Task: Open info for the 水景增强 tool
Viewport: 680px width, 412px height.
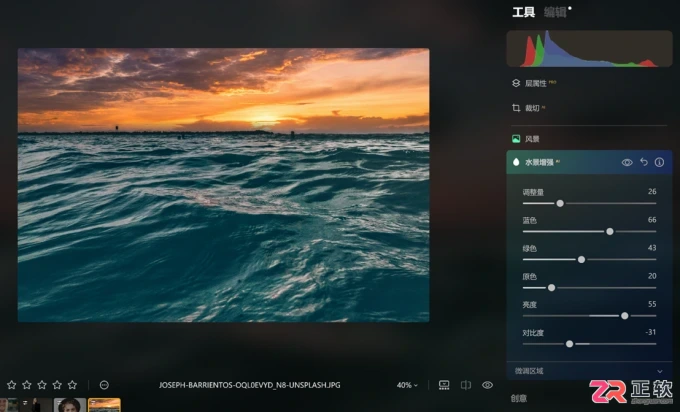Action: 659,162
